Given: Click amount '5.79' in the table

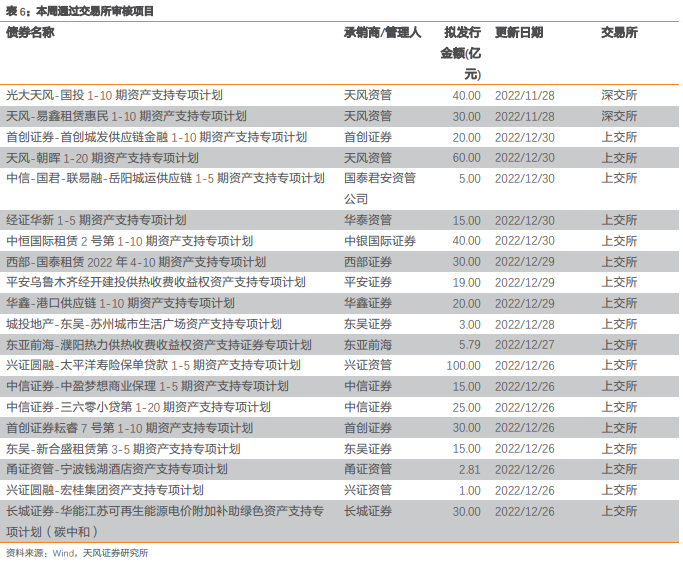Looking at the screenshot, I should [470, 345].
